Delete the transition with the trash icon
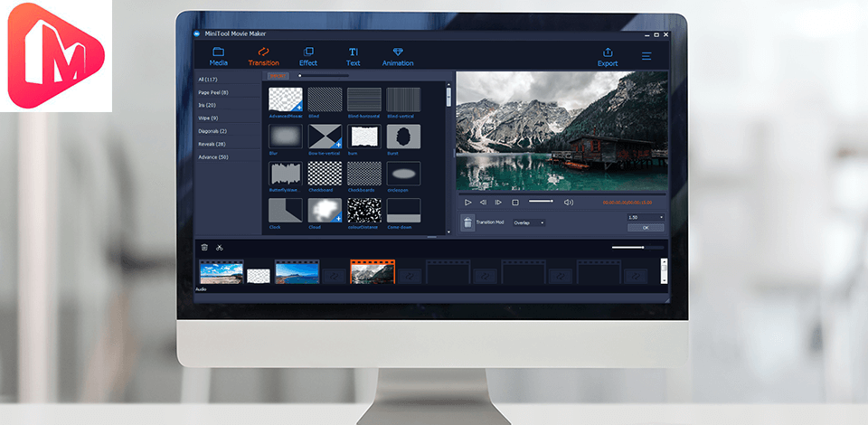This screenshot has width=868, height=425. coord(467,222)
